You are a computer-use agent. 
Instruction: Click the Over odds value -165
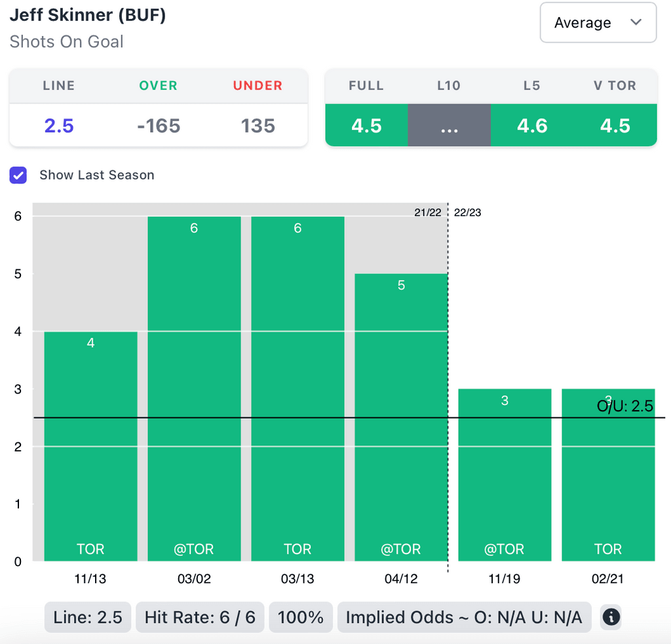click(158, 125)
